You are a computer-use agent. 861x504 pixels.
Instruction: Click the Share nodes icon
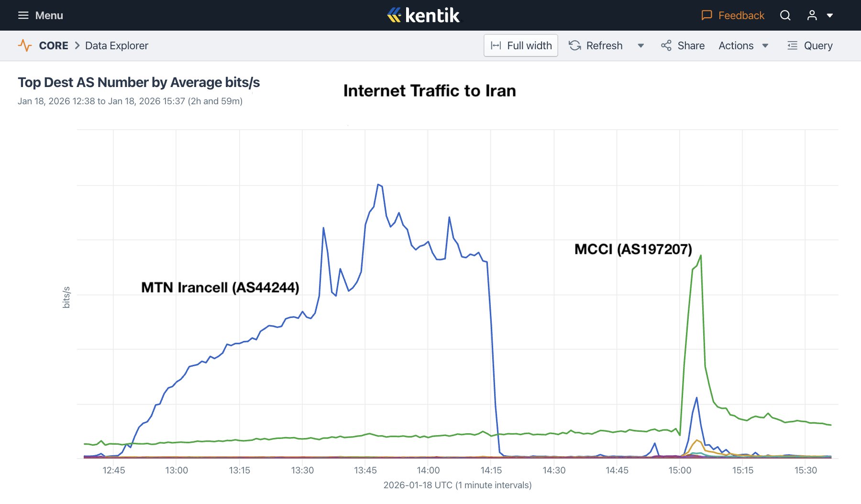(666, 45)
